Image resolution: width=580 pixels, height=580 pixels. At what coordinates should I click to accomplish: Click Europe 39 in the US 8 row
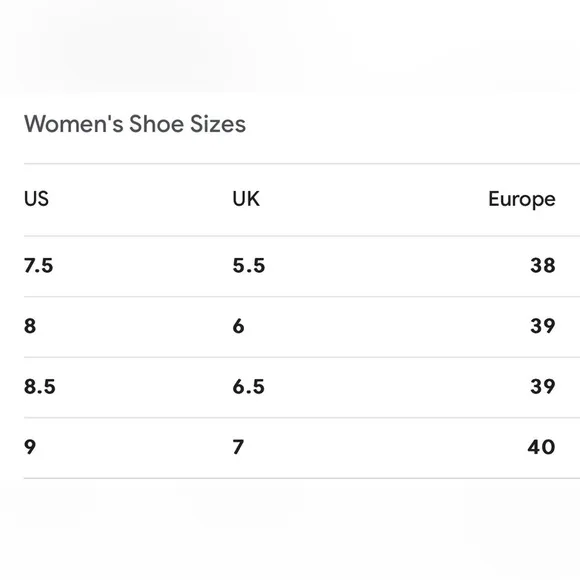[543, 326]
